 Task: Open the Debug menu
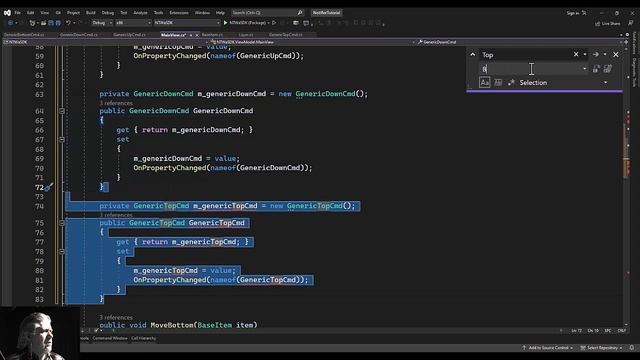click(x=108, y=13)
